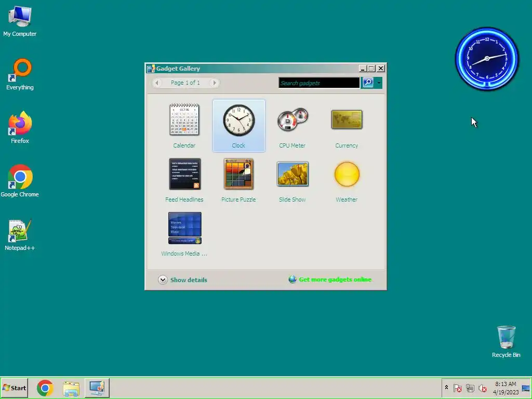Open My Computer desktop icon

coord(20,21)
